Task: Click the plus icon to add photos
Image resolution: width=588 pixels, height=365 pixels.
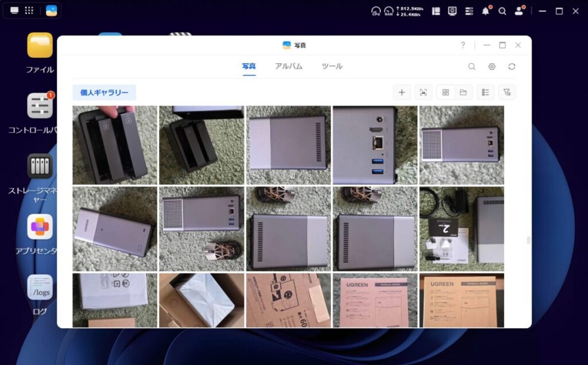Action: click(401, 92)
